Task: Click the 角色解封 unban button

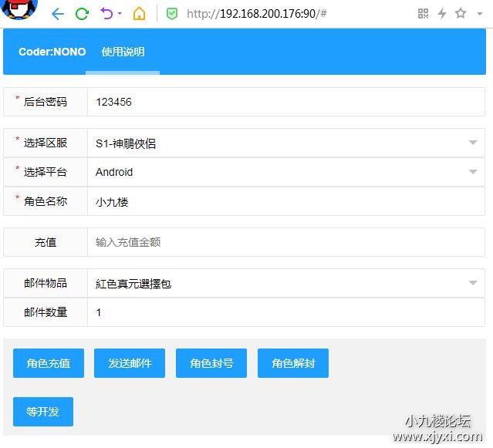Action: [293, 363]
